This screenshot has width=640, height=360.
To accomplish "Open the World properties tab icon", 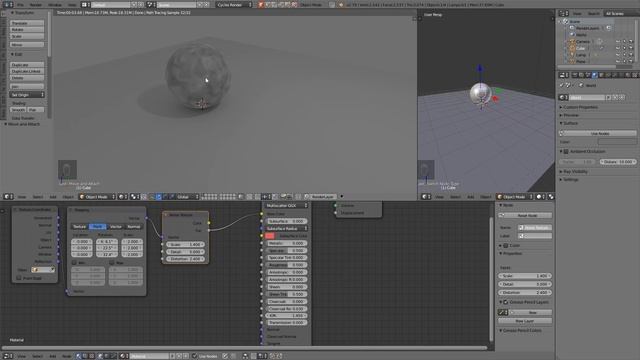I will click(594, 75).
